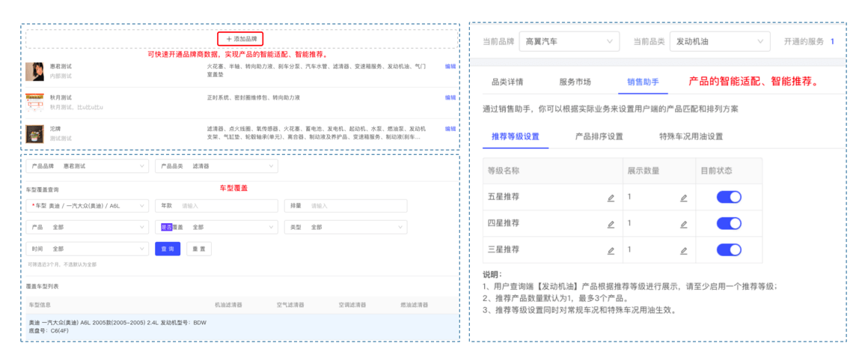Click the pencil icon beside 三星推荐 name

coord(611,250)
